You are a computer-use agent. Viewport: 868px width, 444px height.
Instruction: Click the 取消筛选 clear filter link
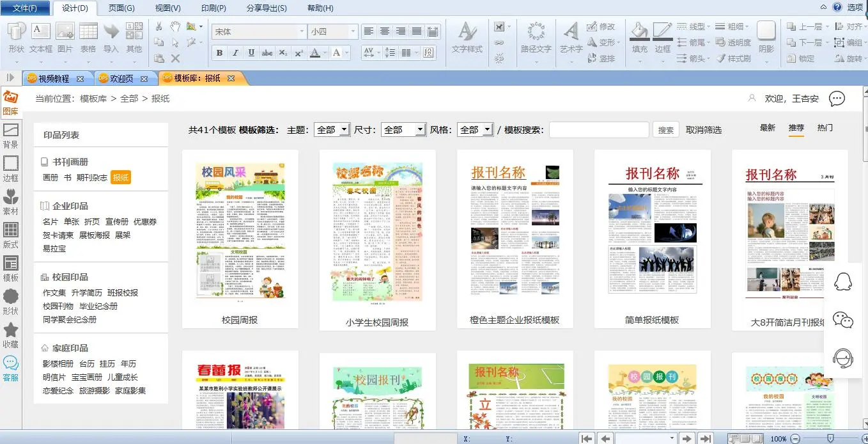click(x=703, y=130)
